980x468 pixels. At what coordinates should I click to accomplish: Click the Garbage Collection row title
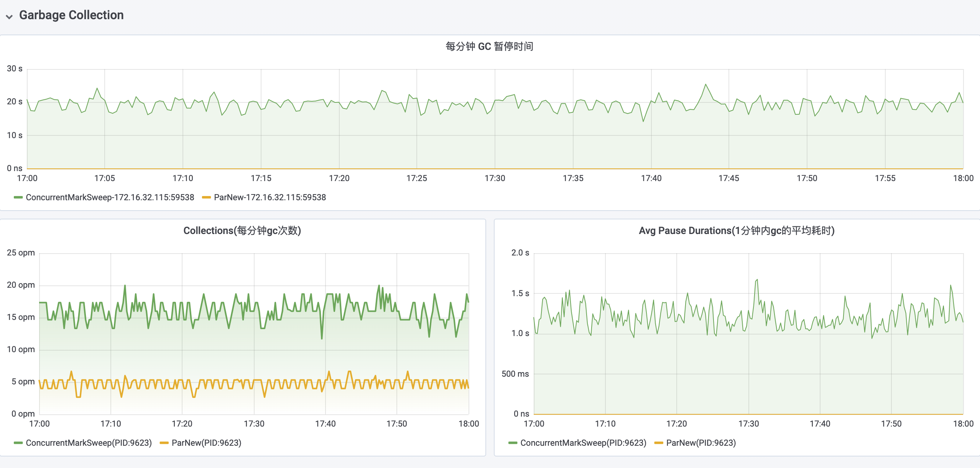coord(71,15)
